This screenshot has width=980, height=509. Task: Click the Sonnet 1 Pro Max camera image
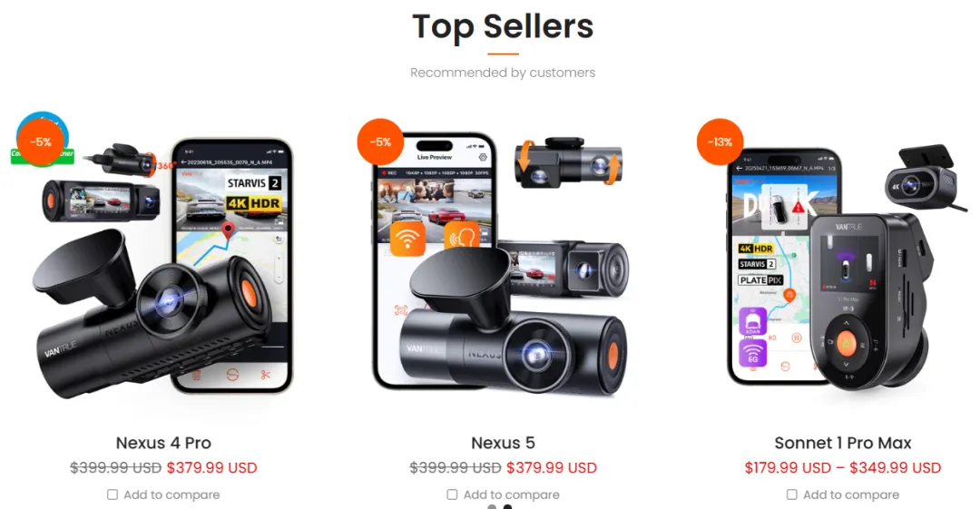click(x=842, y=262)
